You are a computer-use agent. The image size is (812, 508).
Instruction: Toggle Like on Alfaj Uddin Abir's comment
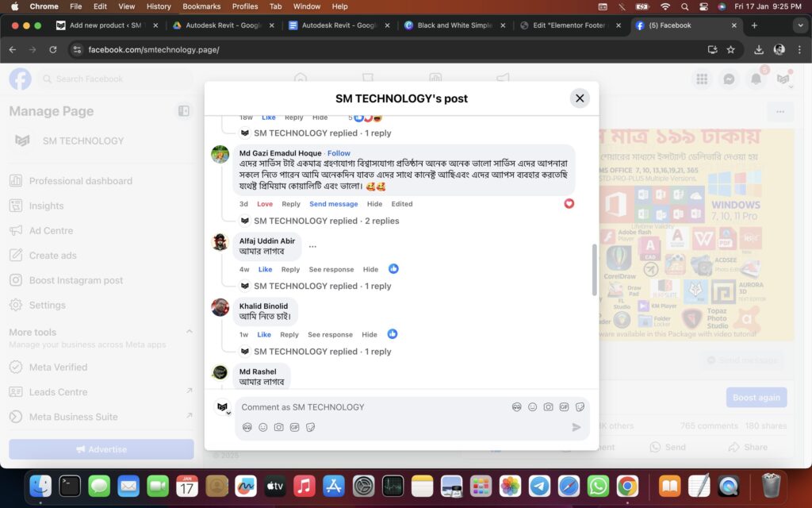pos(265,269)
